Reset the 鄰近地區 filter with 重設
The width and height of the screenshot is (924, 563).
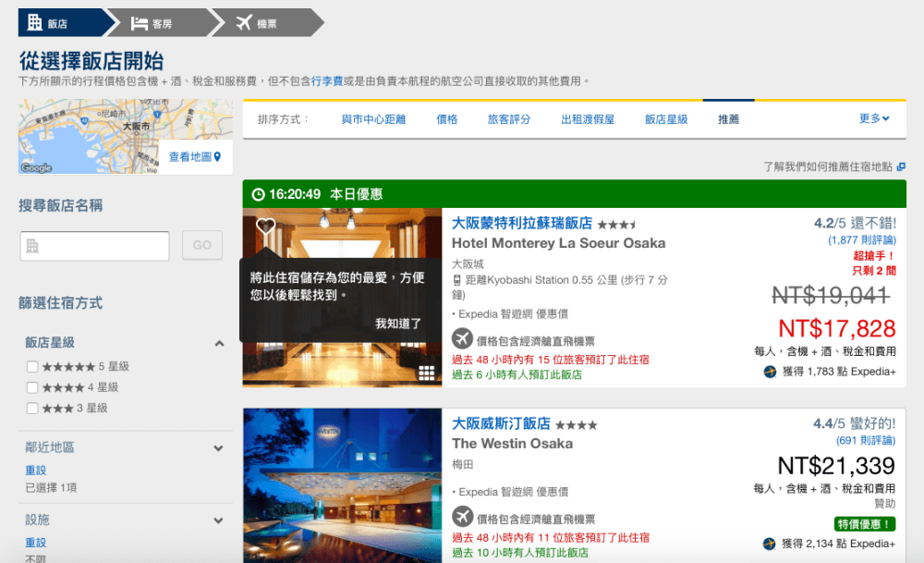[x=35, y=471]
